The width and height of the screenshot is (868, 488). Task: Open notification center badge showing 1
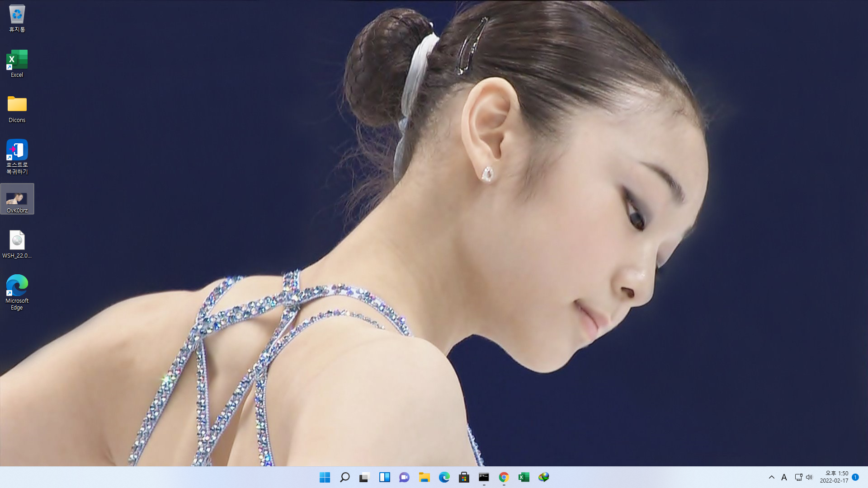click(x=855, y=477)
